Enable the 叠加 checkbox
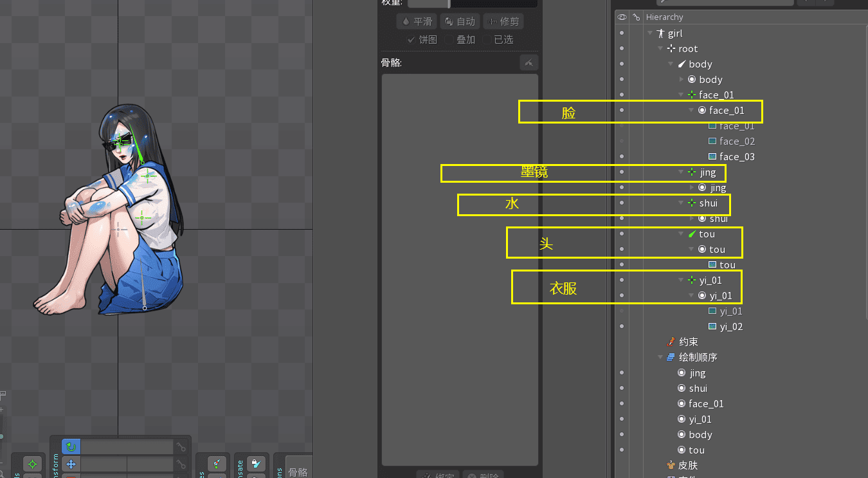This screenshot has width=868, height=478. (449, 40)
